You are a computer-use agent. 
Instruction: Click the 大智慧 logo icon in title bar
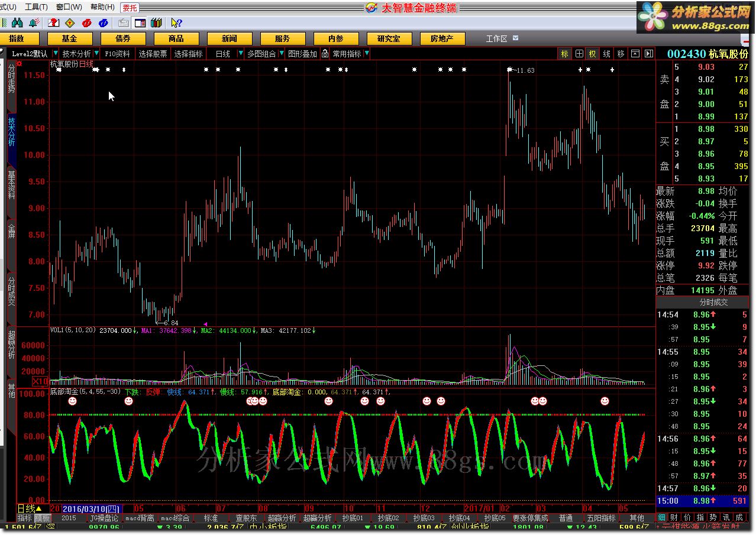click(x=371, y=7)
